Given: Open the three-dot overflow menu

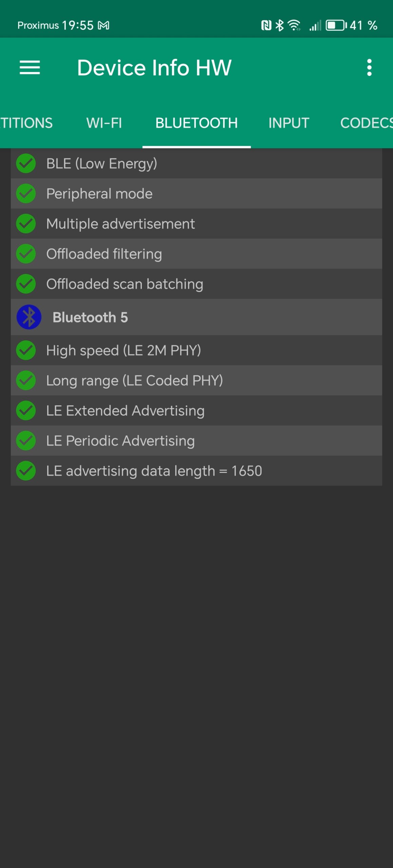Looking at the screenshot, I should (x=369, y=67).
